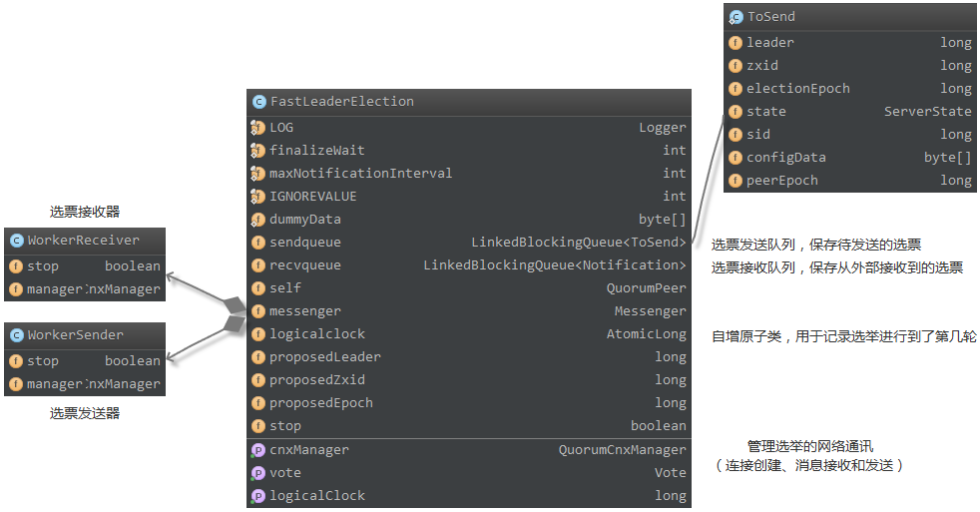Click the WorkerSender class icon
980x512 pixels.
click(x=16, y=335)
